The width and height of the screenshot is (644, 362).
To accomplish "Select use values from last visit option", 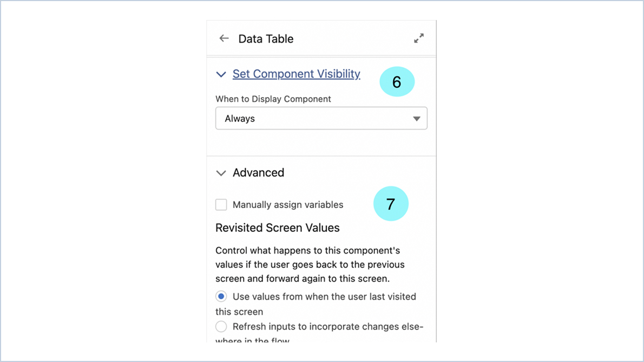I will pyautogui.click(x=221, y=296).
